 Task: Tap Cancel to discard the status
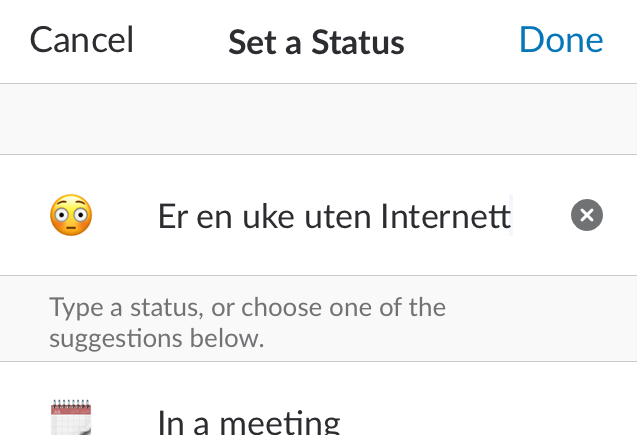click(82, 40)
